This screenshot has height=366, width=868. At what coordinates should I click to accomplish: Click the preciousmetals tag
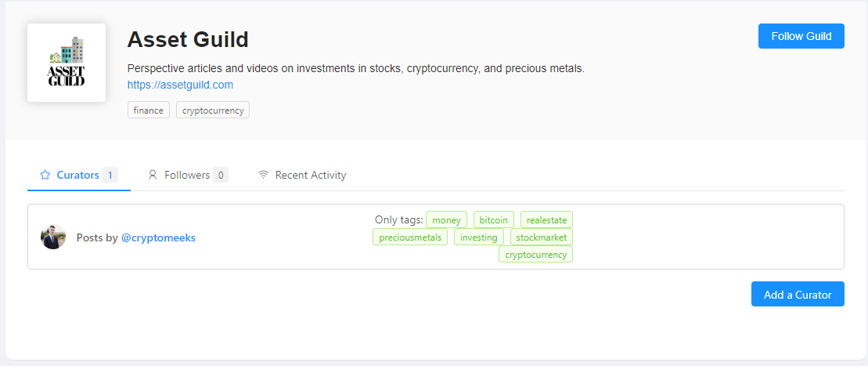pos(410,237)
